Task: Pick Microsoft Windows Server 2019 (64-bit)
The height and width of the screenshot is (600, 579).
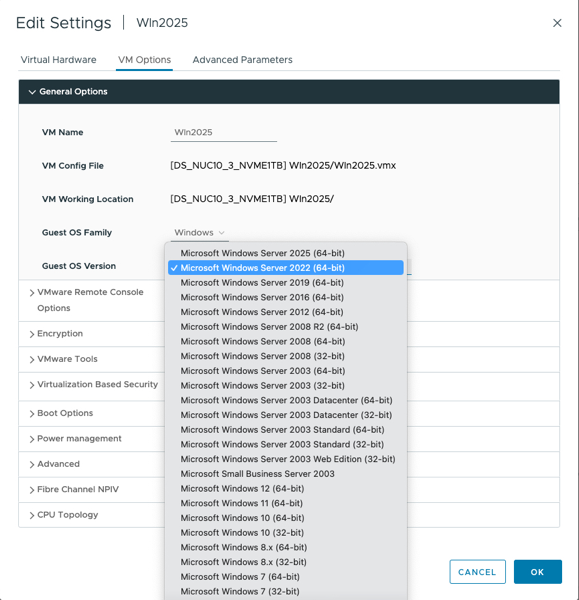Action: (285, 282)
